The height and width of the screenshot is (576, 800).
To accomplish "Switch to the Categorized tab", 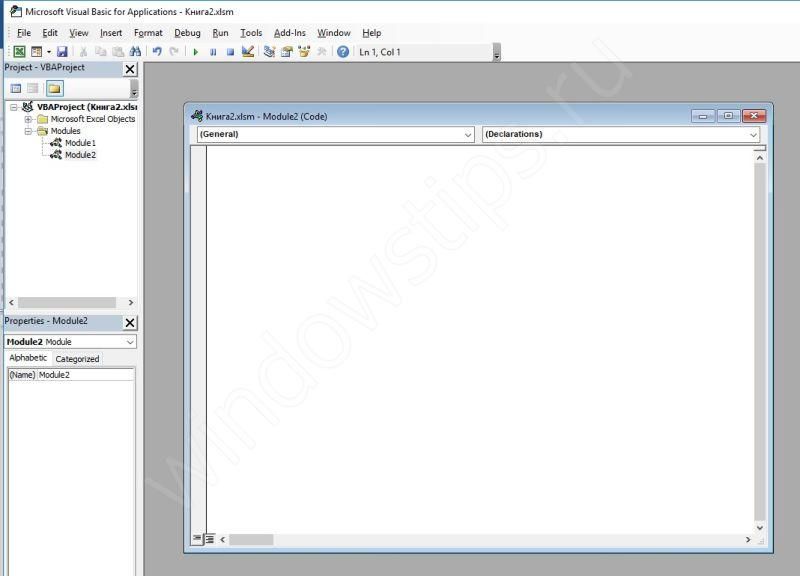I will pyautogui.click(x=77, y=359).
